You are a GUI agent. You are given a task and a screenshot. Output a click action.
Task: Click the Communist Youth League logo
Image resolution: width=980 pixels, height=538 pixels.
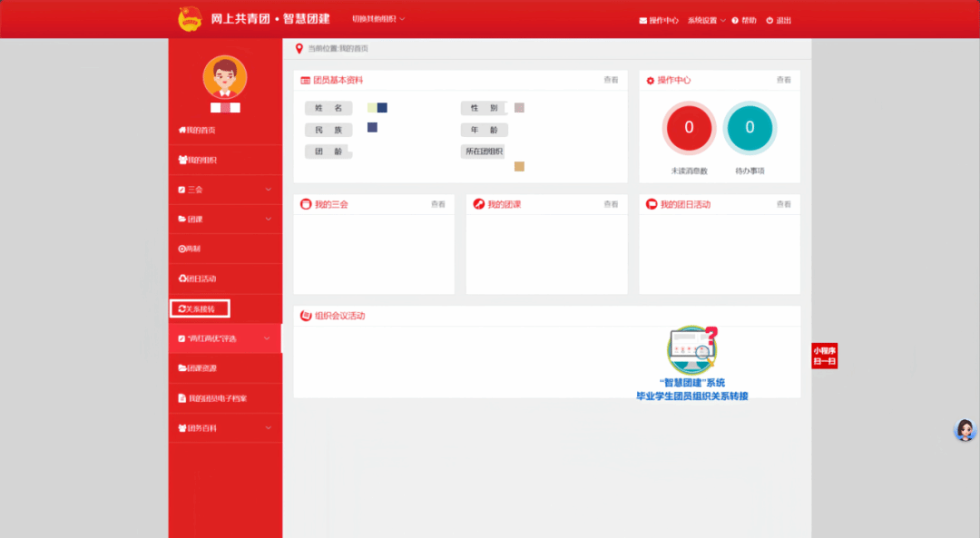[189, 19]
